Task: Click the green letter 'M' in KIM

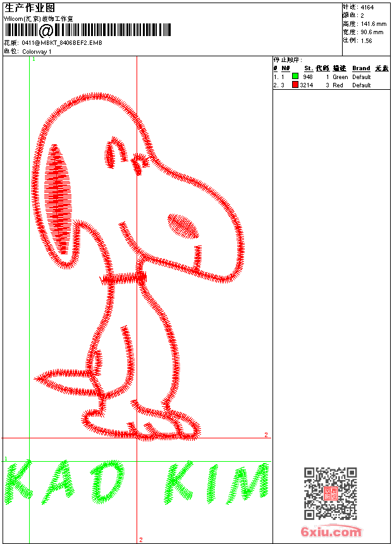Action: (248, 484)
